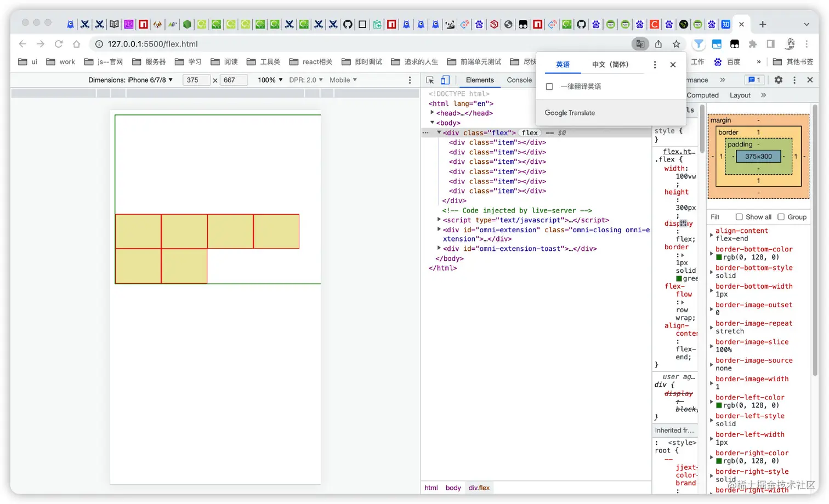Viewport: 829px width, 504px height.
Task: Go back with the browser back arrow
Action: 22,44
